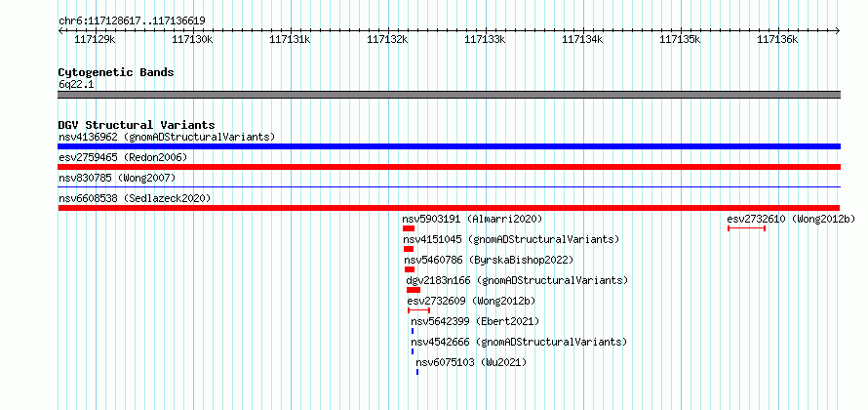Open the nsv5903191 (Almarri2020) label

click(x=472, y=219)
